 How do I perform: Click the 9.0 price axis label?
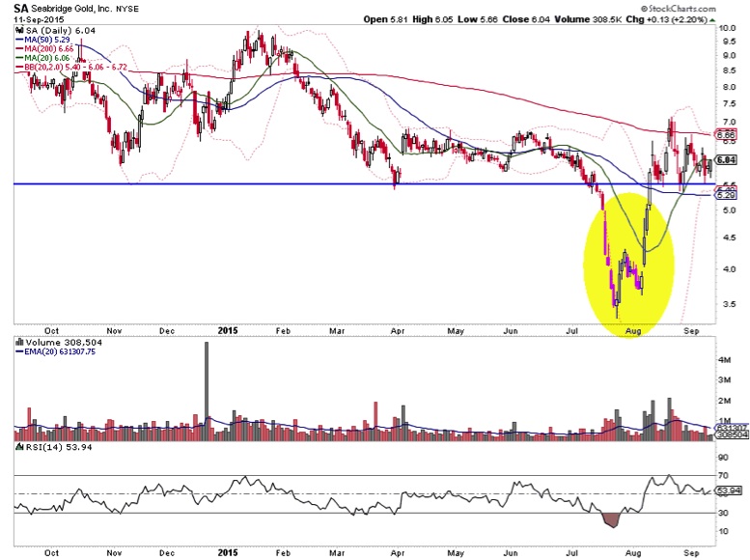(729, 56)
